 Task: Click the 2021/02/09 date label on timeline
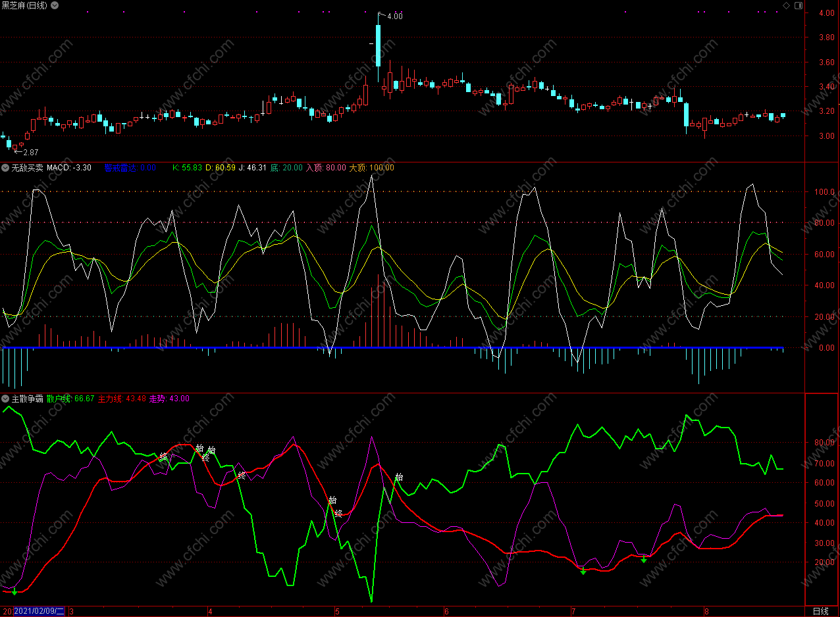click(x=40, y=611)
